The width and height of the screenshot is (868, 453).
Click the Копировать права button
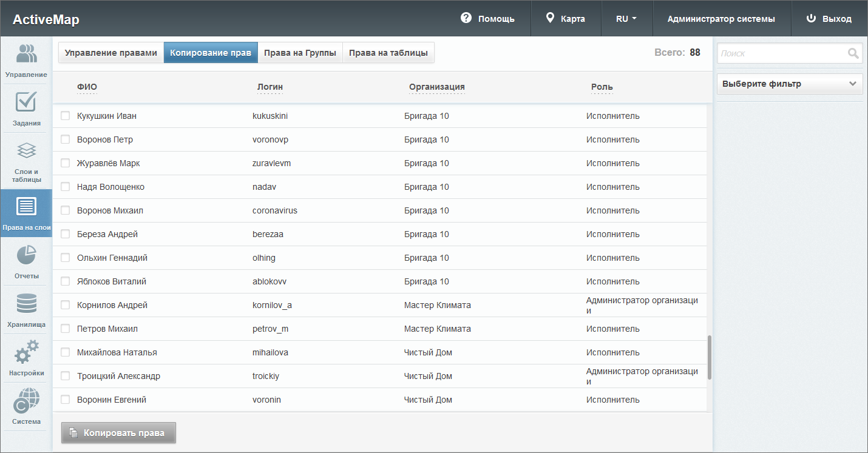pos(118,433)
